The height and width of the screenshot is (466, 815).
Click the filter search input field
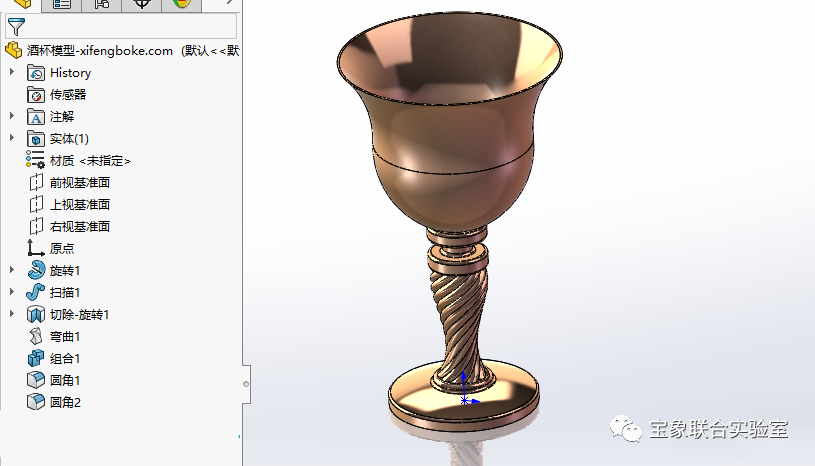click(x=121, y=26)
